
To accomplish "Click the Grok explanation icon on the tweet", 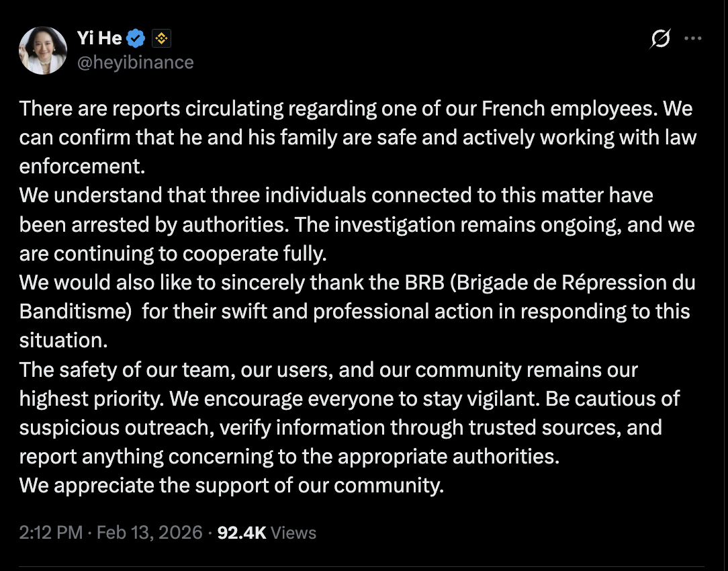I will [x=659, y=39].
